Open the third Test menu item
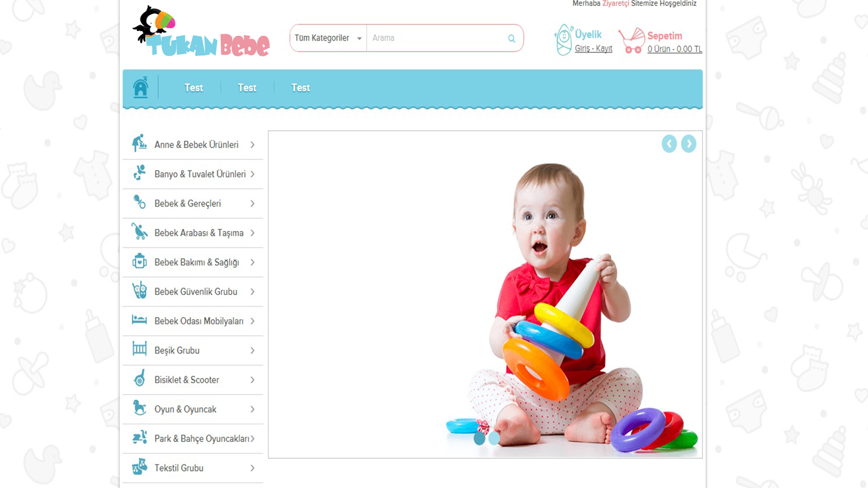The image size is (868, 488). click(x=301, y=88)
